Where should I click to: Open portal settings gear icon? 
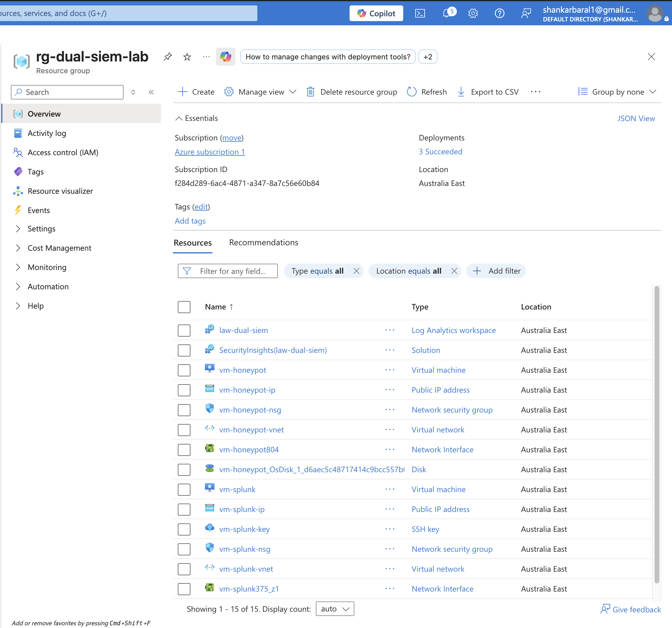pyautogui.click(x=473, y=14)
